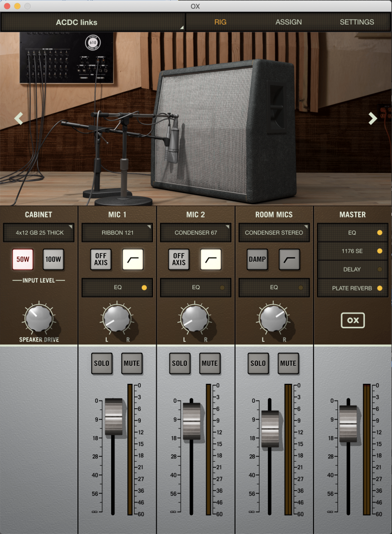Image resolution: width=392 pixels, height=534 pixels.
Task: Open Mic 2 EQ panel
Action: point(196,288)
